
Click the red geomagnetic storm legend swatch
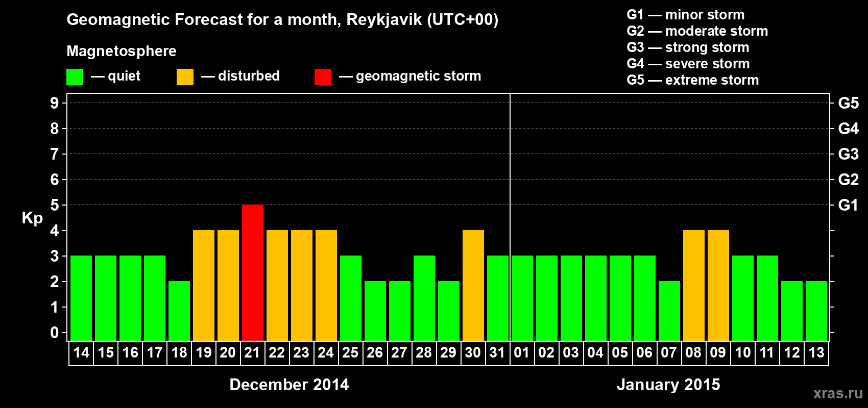pyautogui.click(x=323, y=77)
